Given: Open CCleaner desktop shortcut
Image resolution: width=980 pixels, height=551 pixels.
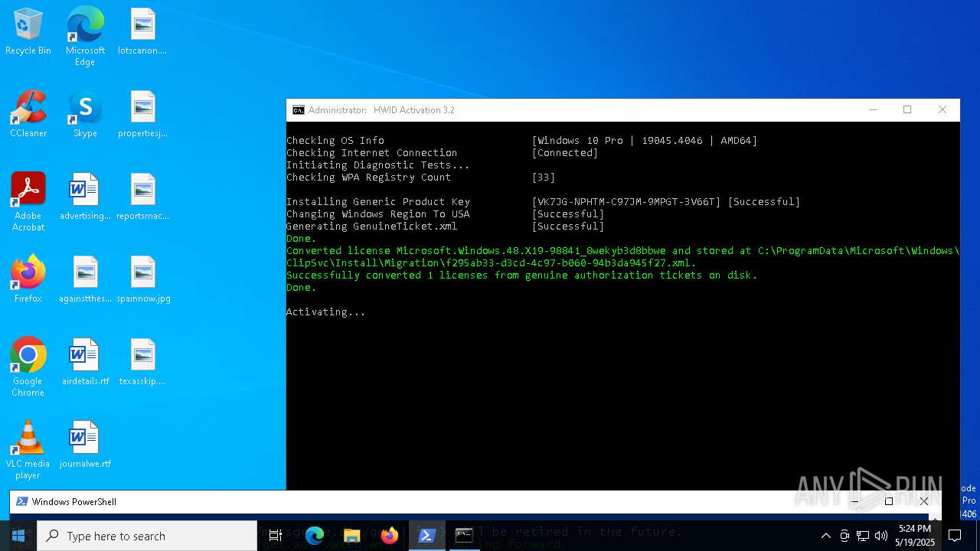Looking at the screenshot, I should click(x=28, y=115).
